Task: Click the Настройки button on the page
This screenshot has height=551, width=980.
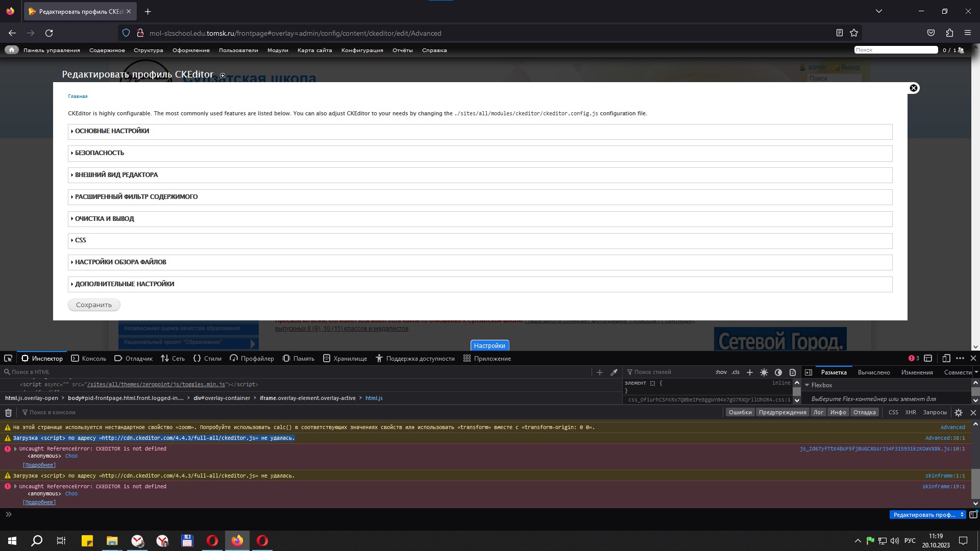Action: [489, 346]
